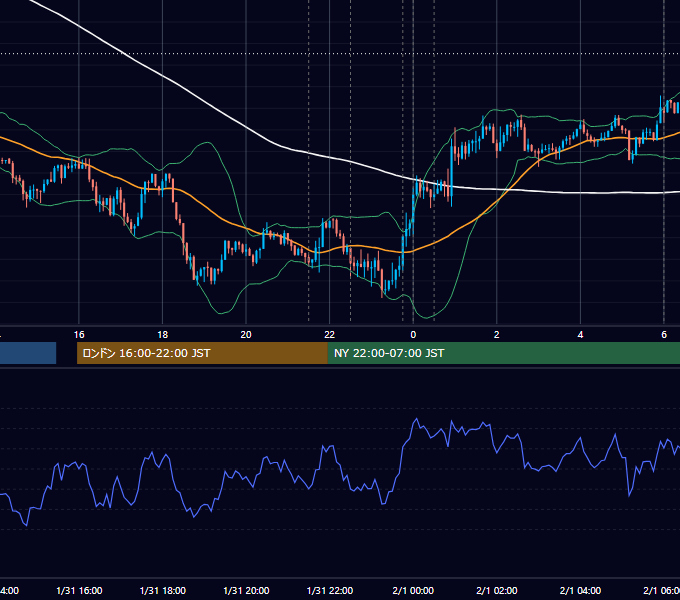This screenshot has height=600, width=680.
Task: Click the 18 hour label on price chart axis
Action: (162, 335)
